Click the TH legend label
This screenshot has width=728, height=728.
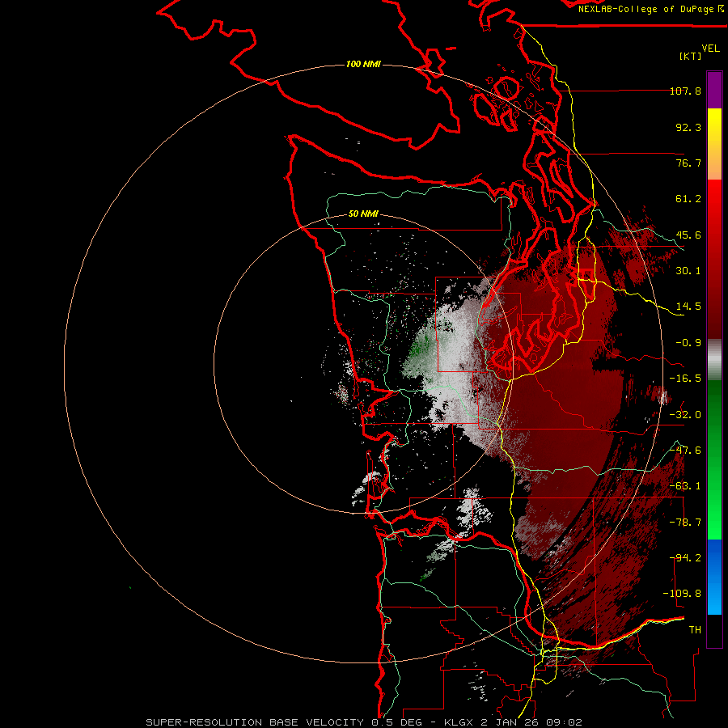(x=695, y=630)
